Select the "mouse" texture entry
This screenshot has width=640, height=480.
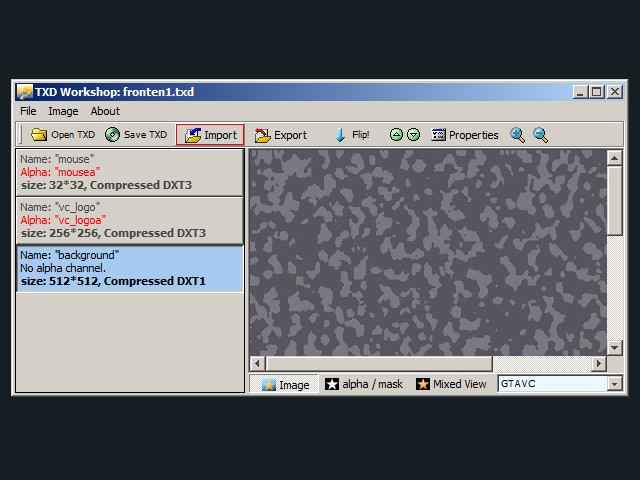click(130, 172)
